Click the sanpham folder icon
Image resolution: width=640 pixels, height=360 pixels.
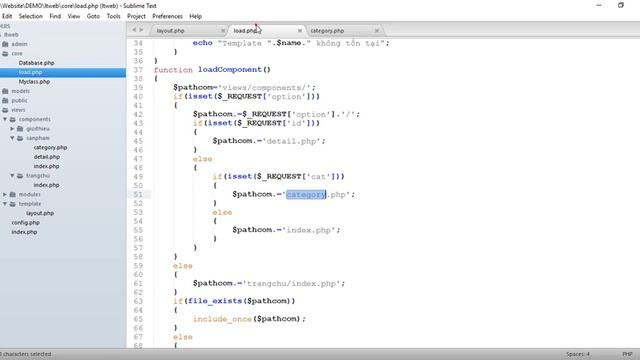(20, 138)
